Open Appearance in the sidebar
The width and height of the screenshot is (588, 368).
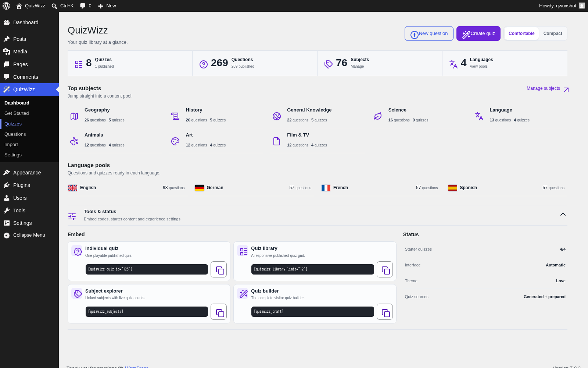tap(29, 173)
